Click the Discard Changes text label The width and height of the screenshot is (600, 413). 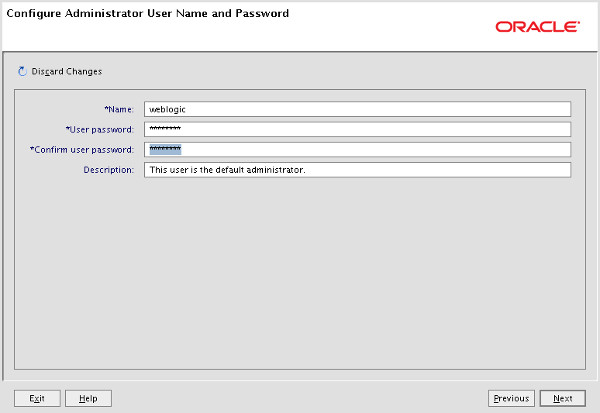pyautogui.click(x=67, y=72)
